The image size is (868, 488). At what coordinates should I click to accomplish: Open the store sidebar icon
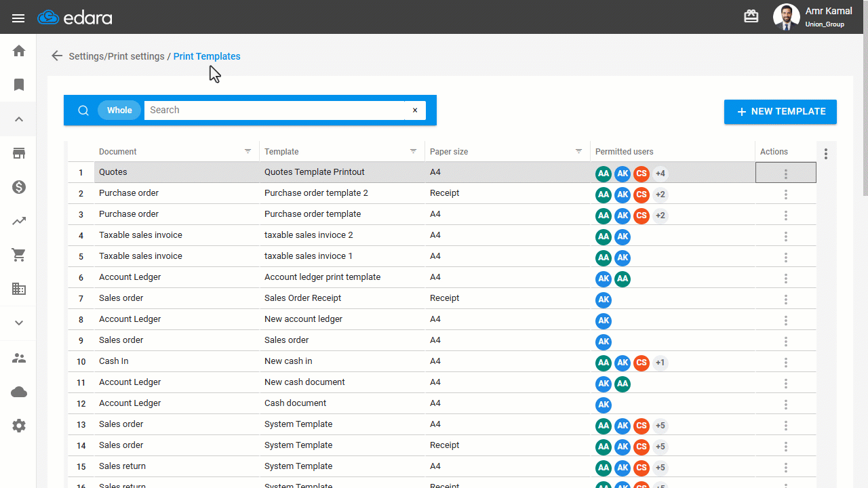[x=19, y=153]
